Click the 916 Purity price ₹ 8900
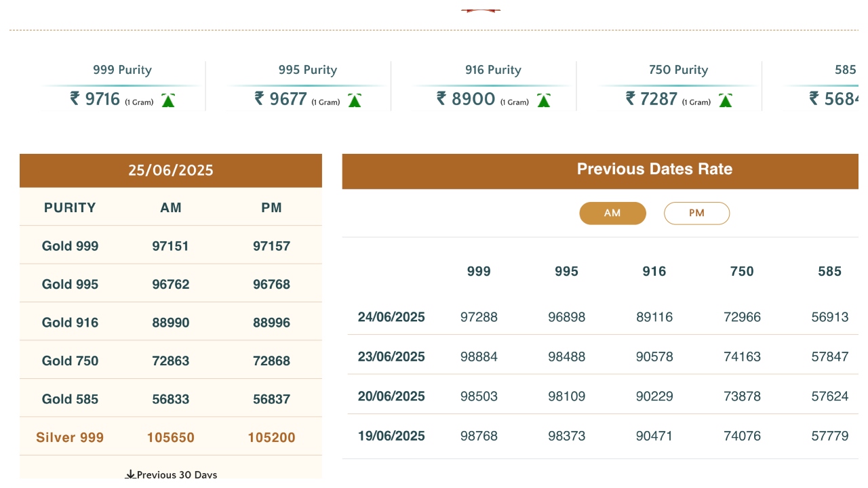The image size is (868, 488). click(x=465, y=100)
